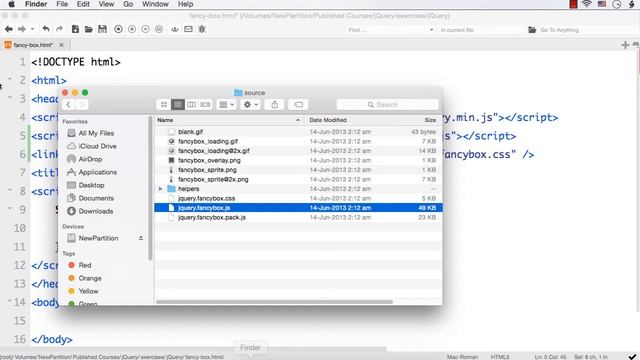Sort by the Size column header
Viewport: 640px width, 360px height.
coord(419,120)
